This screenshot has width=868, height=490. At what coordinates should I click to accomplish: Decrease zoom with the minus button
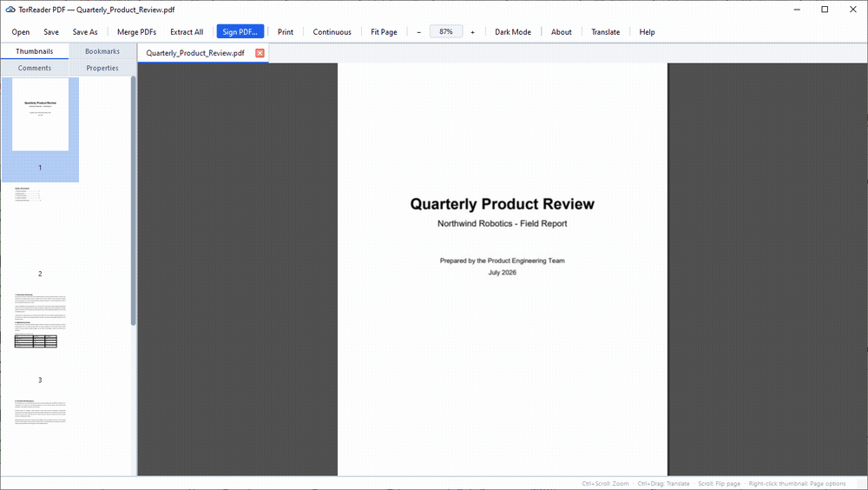point(418,32)
